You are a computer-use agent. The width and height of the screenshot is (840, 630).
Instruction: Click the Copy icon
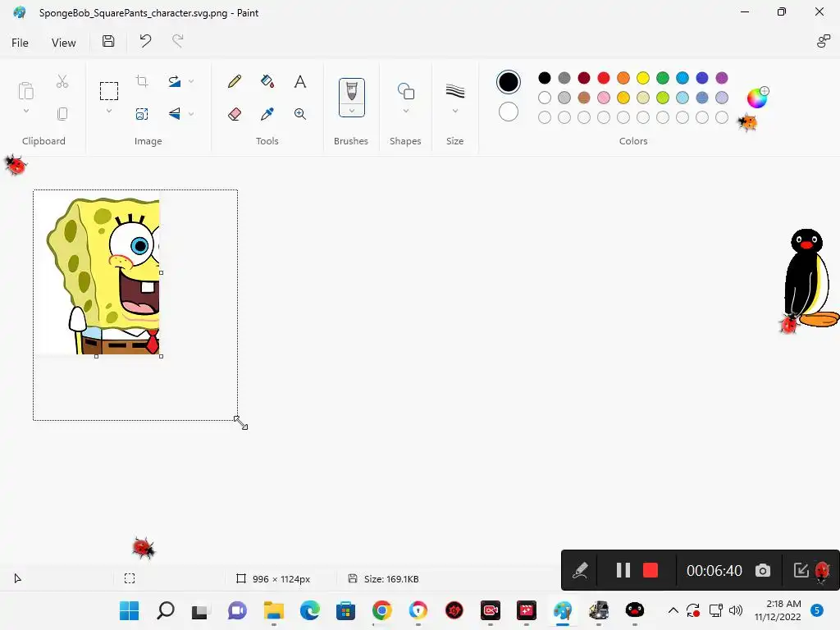click(62, 113)
